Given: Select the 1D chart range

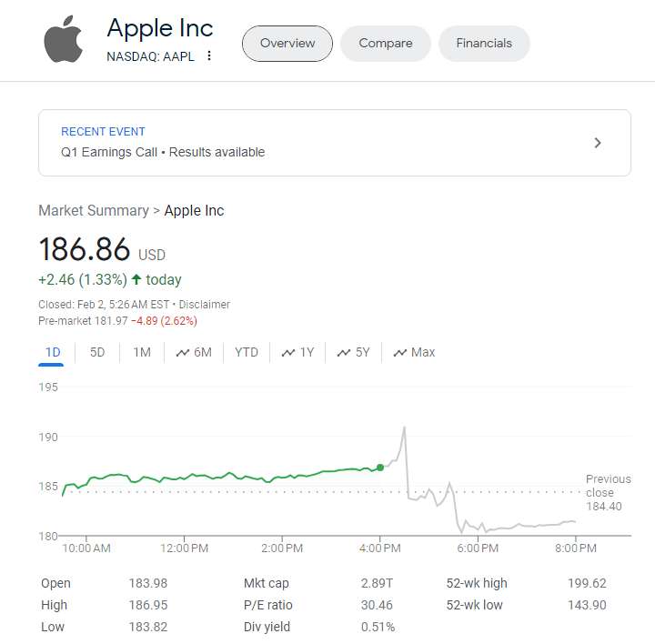Looking at the screenshot, I should [x=52, y=352].
